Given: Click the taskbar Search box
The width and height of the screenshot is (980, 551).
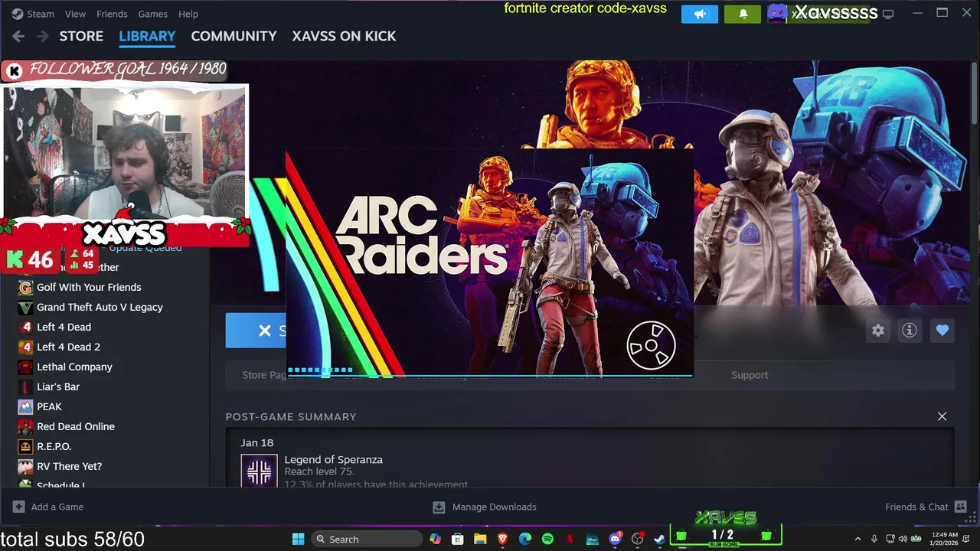Looking at the screenshot, I should point(366,539).
